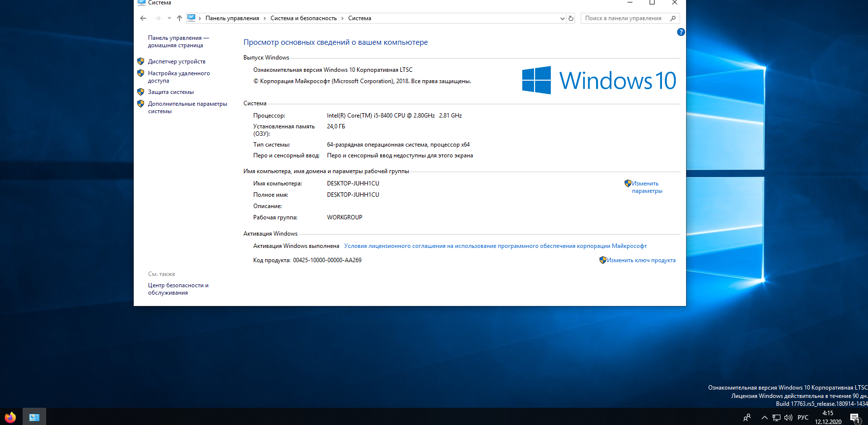Expand the address bar history dropdown
Viewport: 868px width, 425px height.
click(x=563, y=18)
